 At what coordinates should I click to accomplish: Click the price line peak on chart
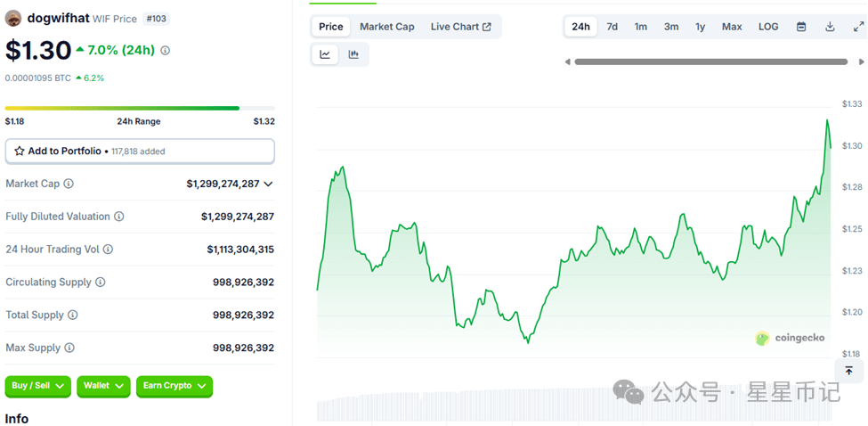[x=827, y=119]
